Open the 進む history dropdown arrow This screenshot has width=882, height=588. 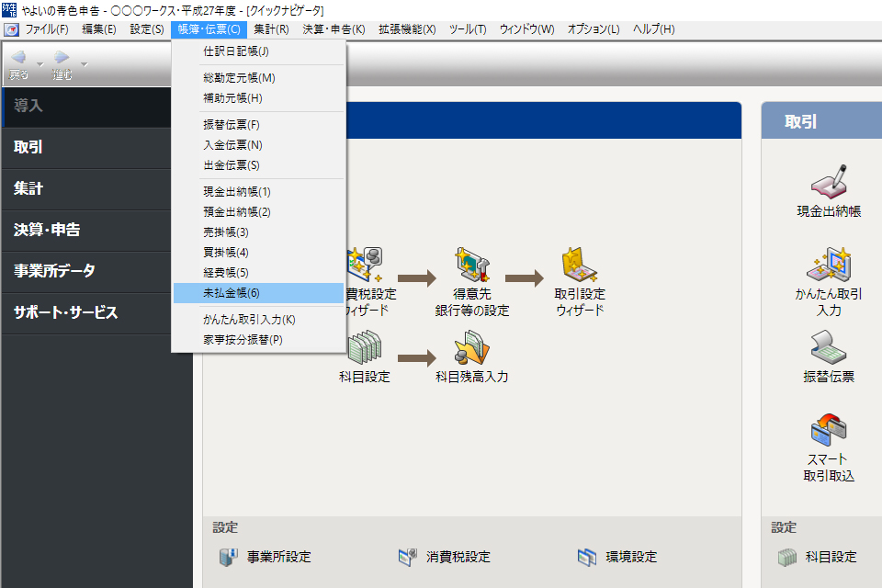pyautogui.click(x=85, y=64)
